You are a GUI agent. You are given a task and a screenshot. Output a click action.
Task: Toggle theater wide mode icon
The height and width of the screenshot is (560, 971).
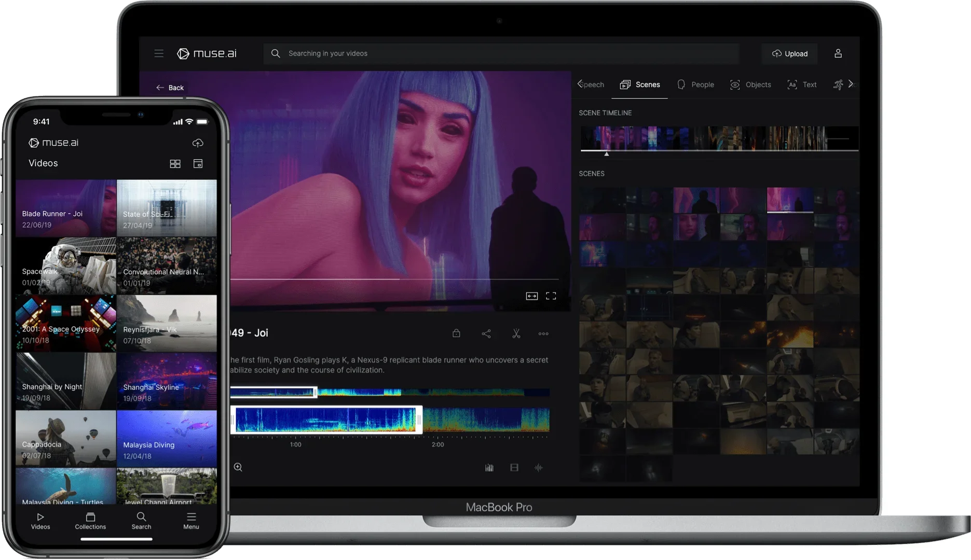[x=531, y=296]
